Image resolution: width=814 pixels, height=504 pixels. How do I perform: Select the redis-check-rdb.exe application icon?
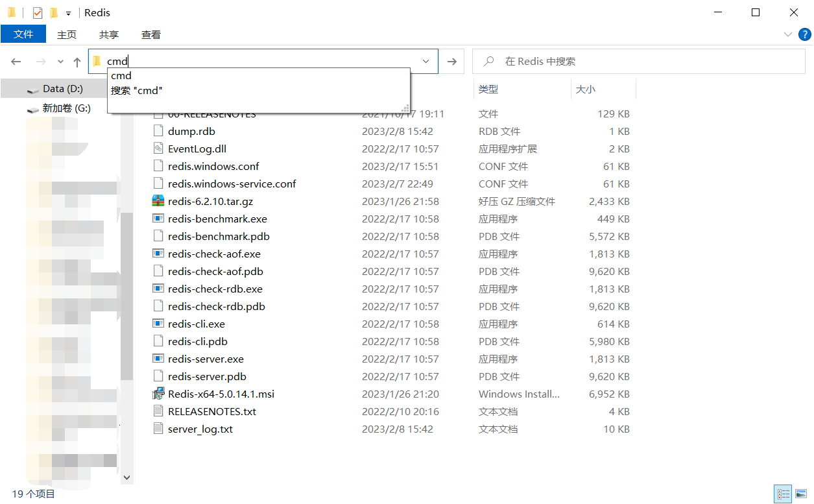[x=158, y=289]
